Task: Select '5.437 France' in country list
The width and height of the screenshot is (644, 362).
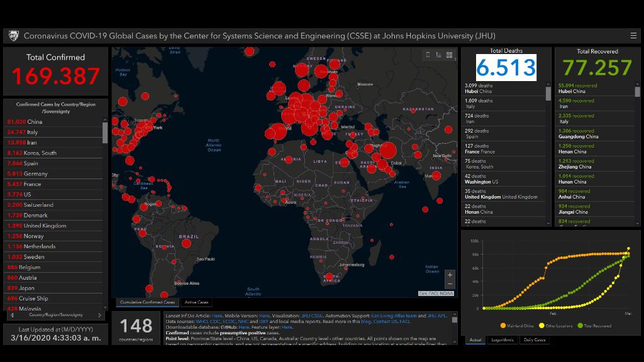Action: [x=53, y=184]
